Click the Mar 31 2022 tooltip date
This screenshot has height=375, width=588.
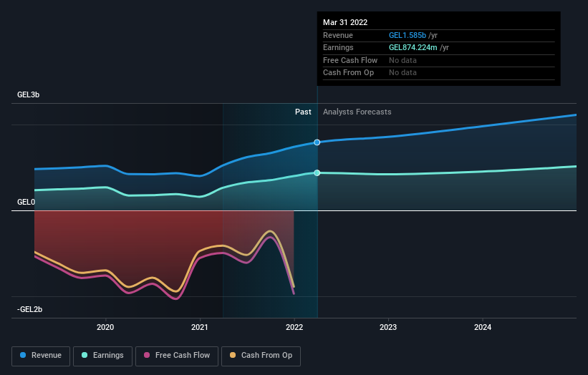(345, 22)
